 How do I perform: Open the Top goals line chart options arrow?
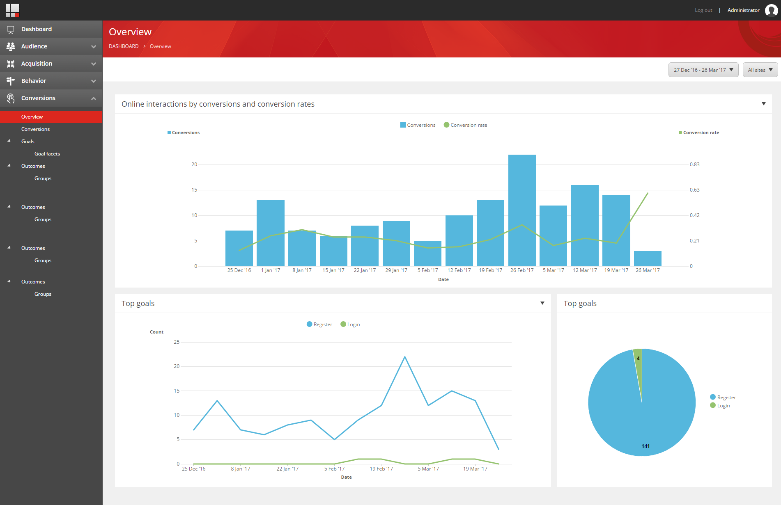pos(542,303)
